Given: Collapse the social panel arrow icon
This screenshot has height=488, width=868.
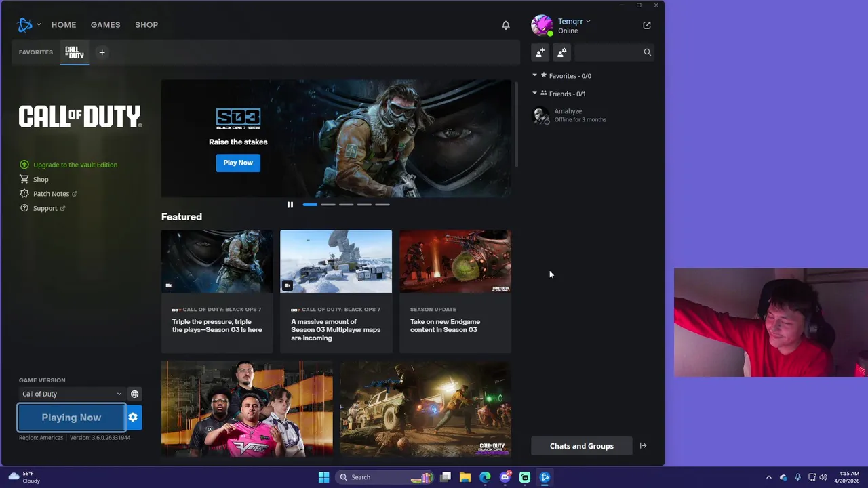Looking at the screenshot, I should click(643, 446).
